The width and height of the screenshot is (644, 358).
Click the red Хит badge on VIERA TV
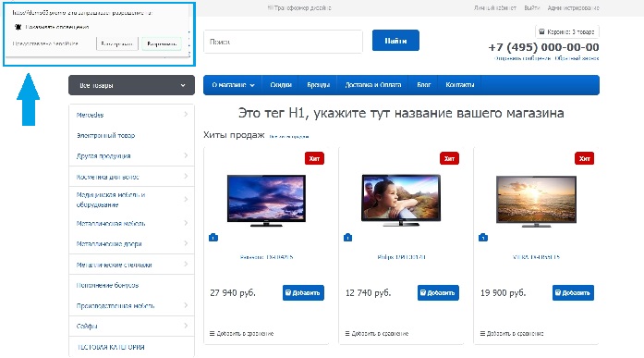[x=584, y=158]
